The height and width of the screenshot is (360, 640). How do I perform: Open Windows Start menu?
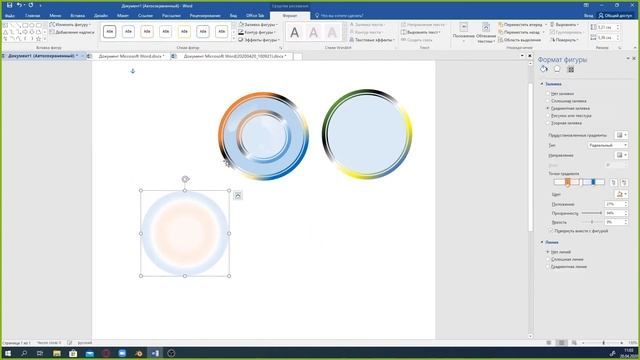(x=8, y=353)
